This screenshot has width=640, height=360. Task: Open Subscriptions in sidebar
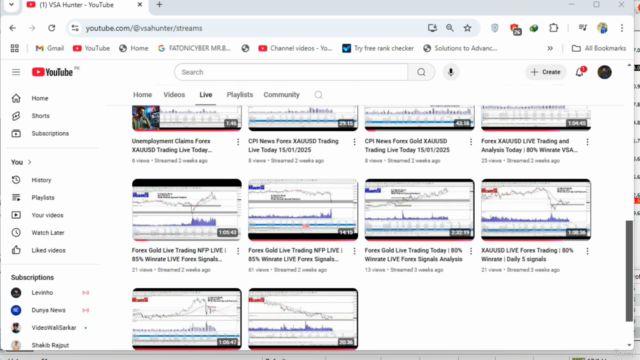coord(51,133)
